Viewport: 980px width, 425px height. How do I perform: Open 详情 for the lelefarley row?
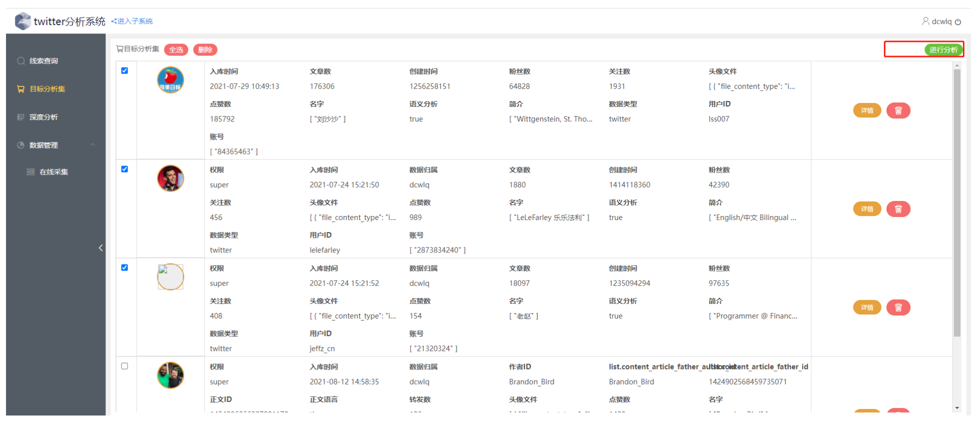point(867,209)
